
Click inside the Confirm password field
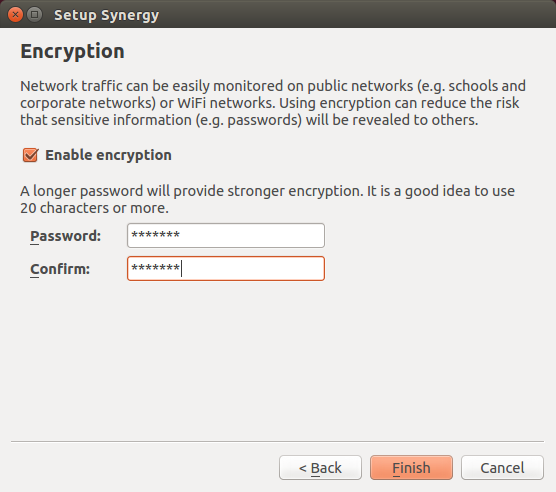(x=226, y=268)
